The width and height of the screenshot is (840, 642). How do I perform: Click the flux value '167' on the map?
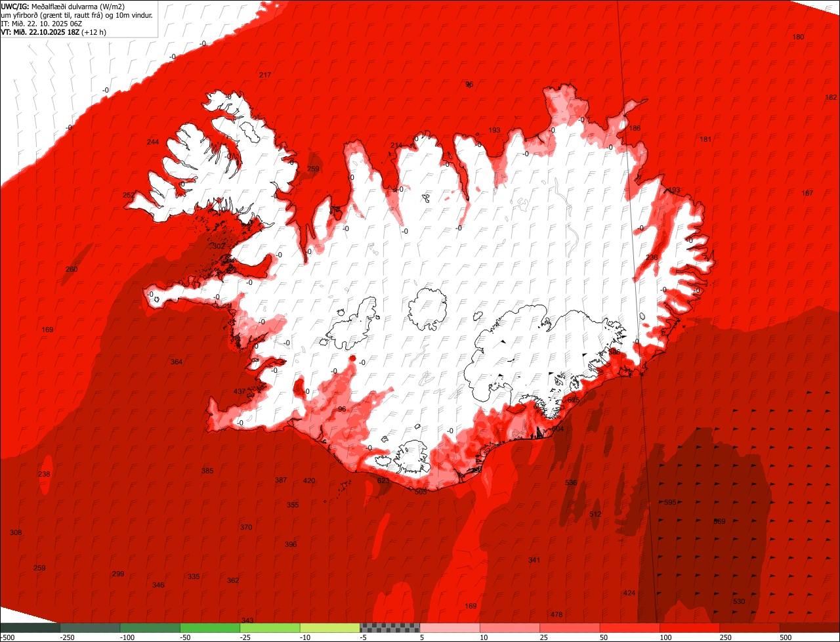(x=807, y=193)
